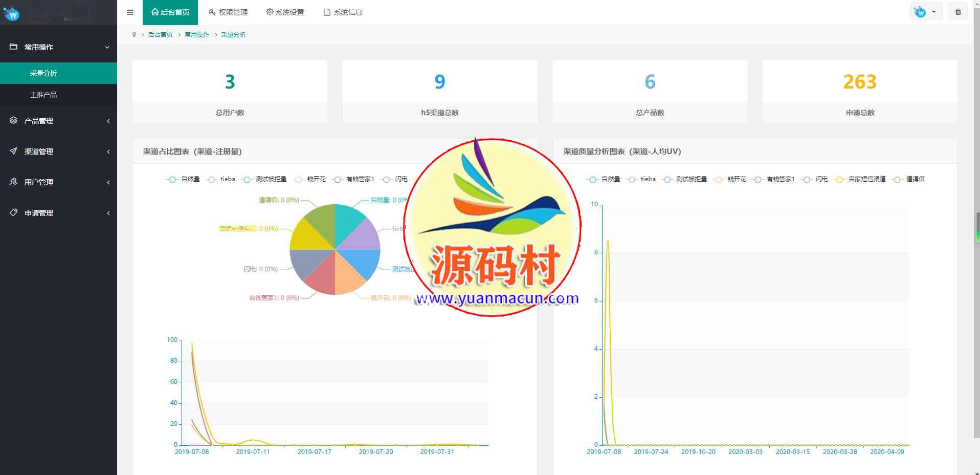The image size is (980, 475).
Task: Open 主推产品 in the sidebar
Action: point(43,95)
